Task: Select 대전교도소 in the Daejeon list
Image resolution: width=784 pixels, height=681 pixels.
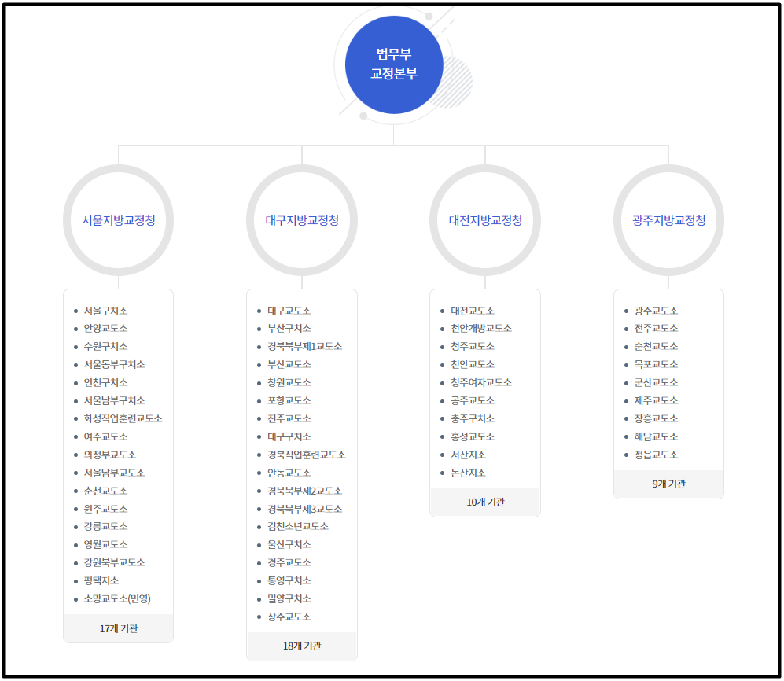Action: (x=473, y=311)
